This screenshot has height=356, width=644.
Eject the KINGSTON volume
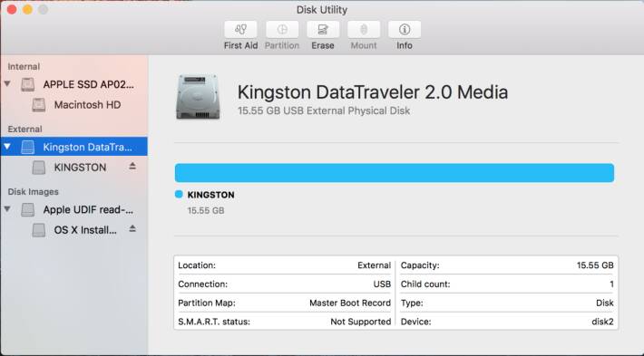pyautogui.click(x=132, y=166)
